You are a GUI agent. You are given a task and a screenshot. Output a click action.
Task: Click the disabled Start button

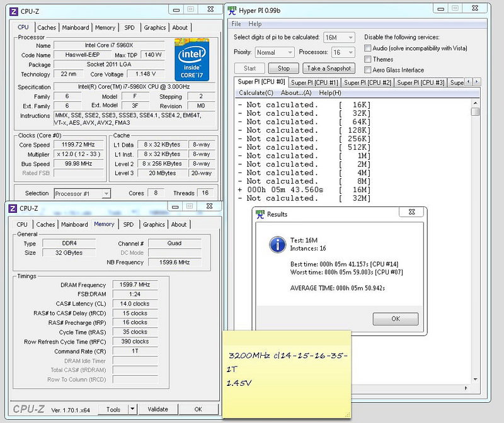pos(249,68)
